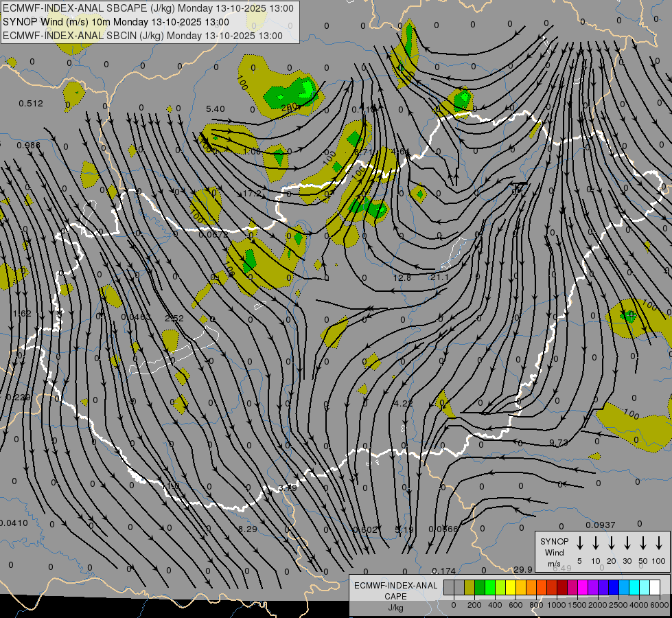Click the '8.29' value on the map

(248, 529)
